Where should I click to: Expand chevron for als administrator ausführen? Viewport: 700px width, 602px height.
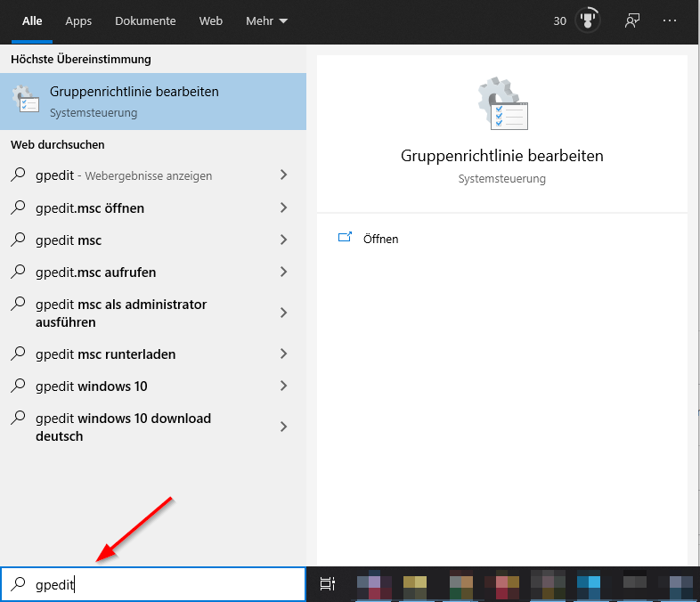[283, 313]
